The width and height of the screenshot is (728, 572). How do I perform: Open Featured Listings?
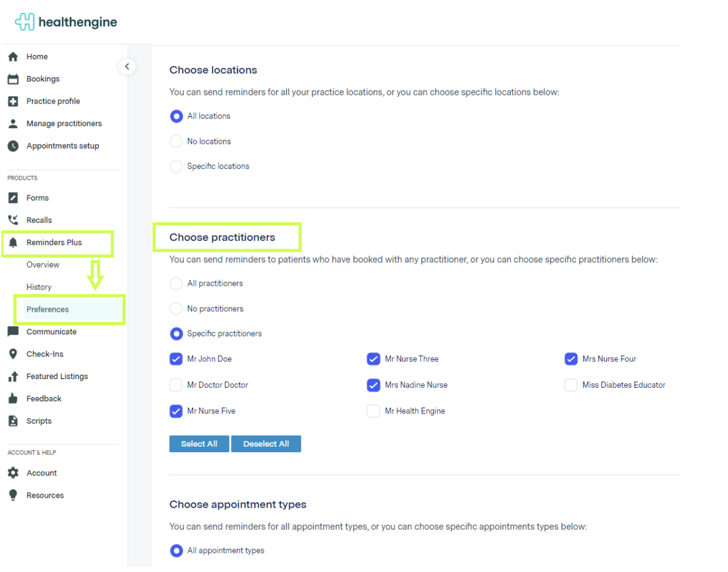point(57,377)
